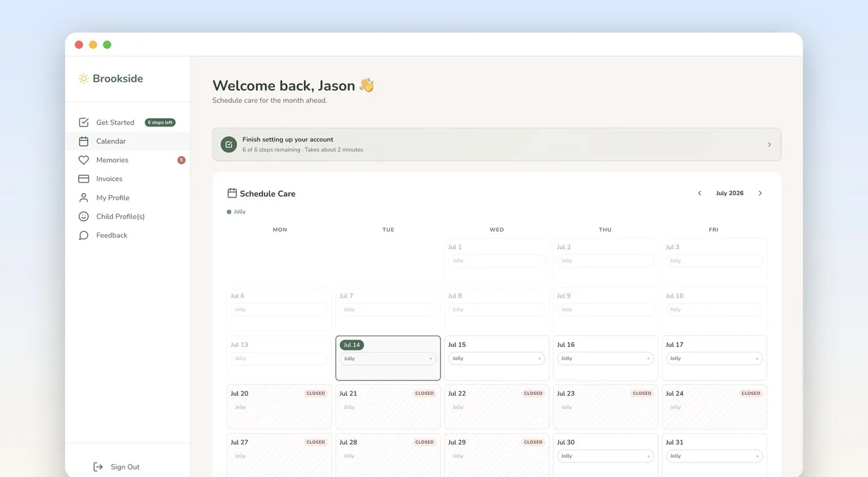
Task: Click the CLOSED tag on Jul 24
Action: 751,394
